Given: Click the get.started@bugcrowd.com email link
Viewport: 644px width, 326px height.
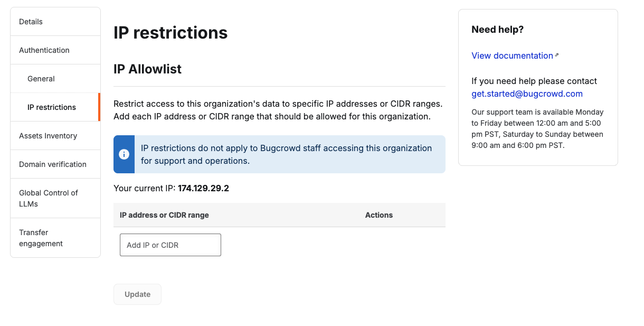Looking at the screenshot, I should tap(527, 94).
